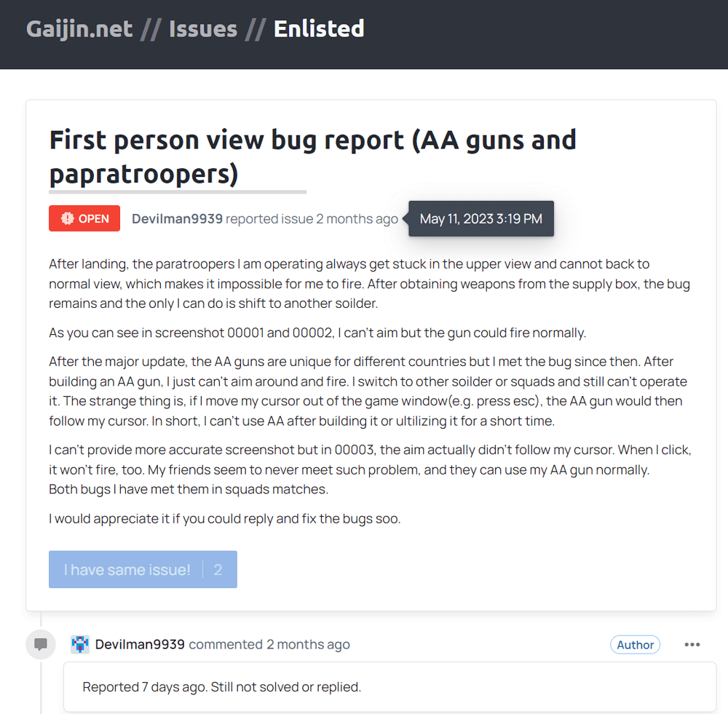Click the 'I have same issue!' button
Image resolution: width=728 pixels, height=714 pixels.
tap(143, 569)
